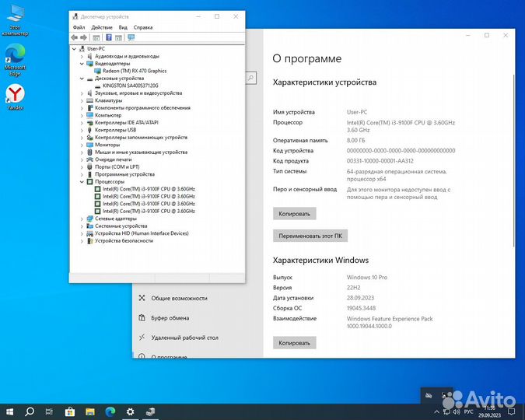Screen dimensions: 525x420
Task: Open Удаленный рабочий стол settings page
Action: pos(184,338)
